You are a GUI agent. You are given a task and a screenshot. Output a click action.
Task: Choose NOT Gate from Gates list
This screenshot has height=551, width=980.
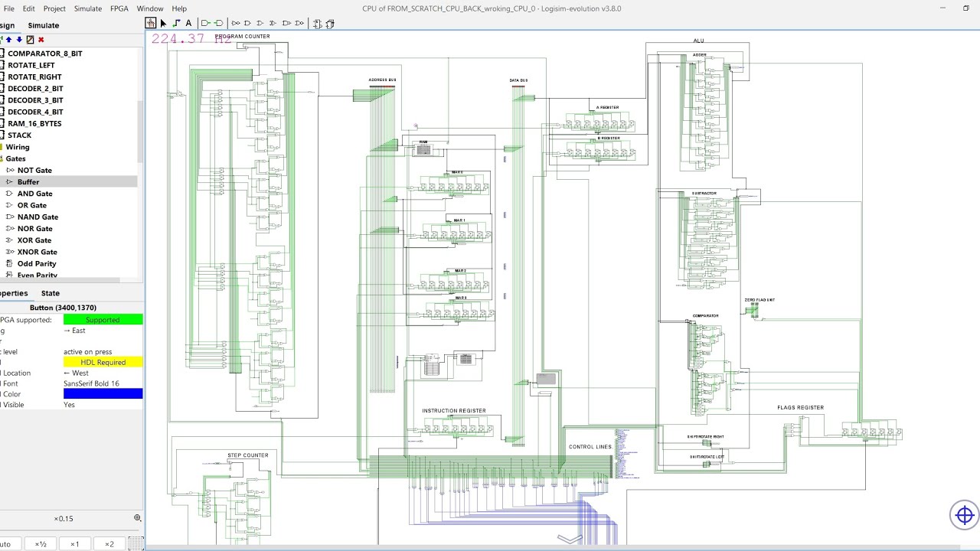(34, 170)
